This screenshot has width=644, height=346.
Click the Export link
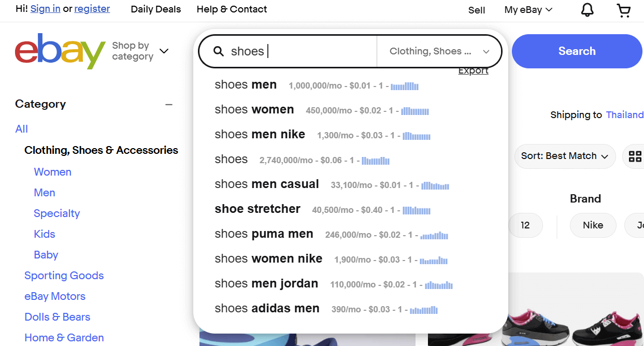(x=474, y=71)
